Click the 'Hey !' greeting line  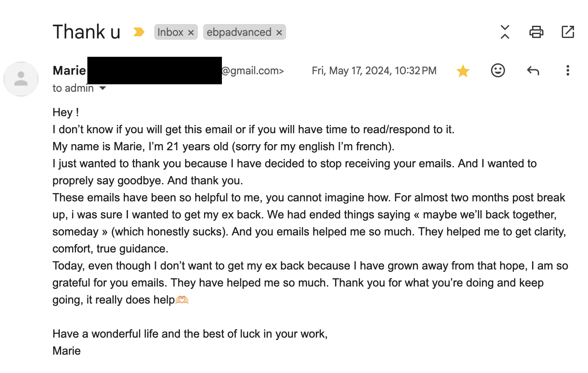coord(66,112)
